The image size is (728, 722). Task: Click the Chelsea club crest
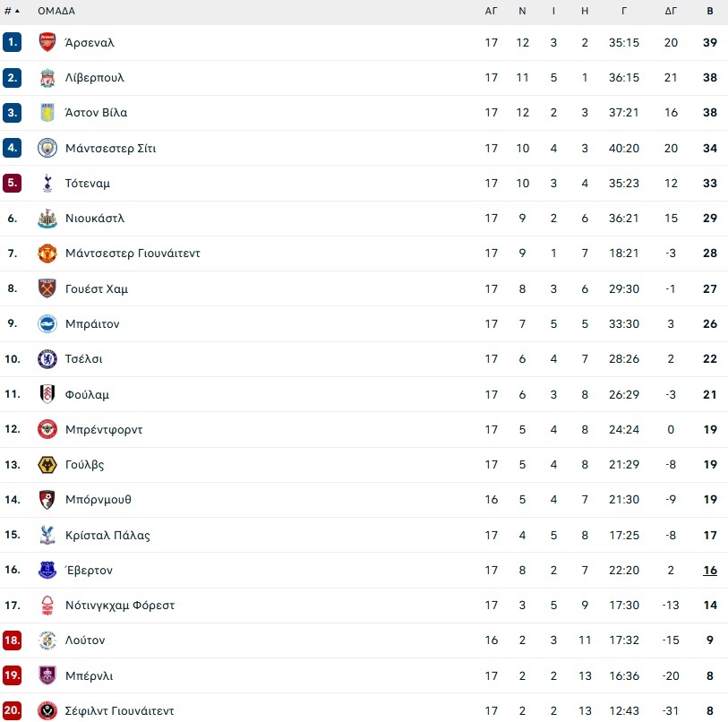pos(47,358)
